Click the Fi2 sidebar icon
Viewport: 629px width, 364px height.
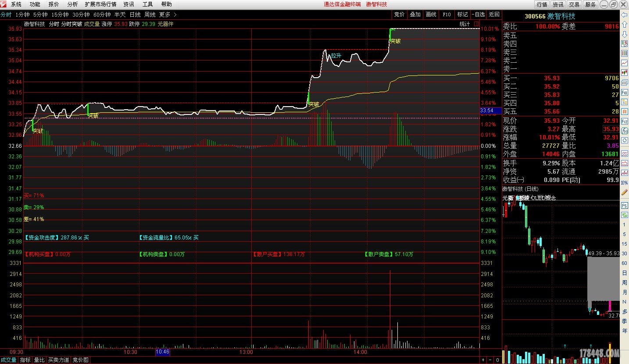click(x=624, y=121)
